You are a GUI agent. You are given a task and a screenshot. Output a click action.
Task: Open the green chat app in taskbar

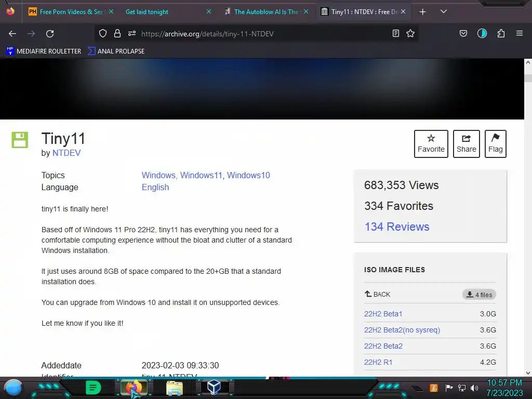pos(94,388)
